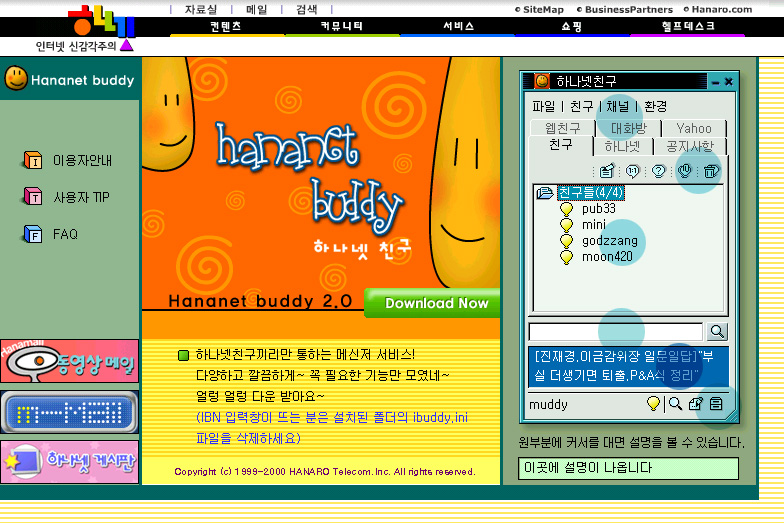Open the SiteMap link
This screenshot has width=784, height=523.
[543, 10]
